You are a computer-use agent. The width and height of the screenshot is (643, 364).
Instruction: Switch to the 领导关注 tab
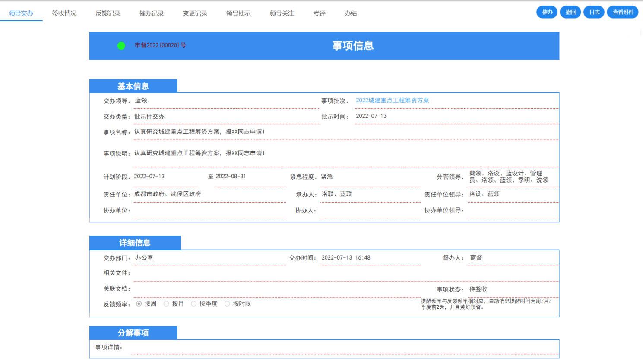coord(282,13)
